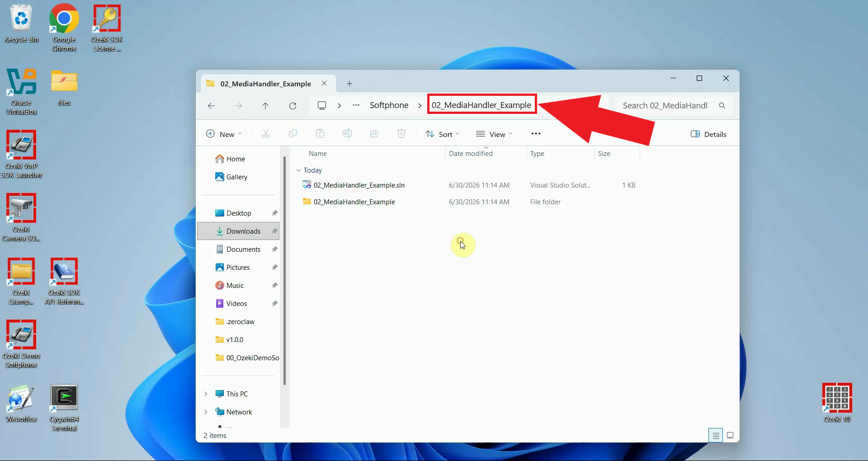
Task: Open Gallery in navigation pane
Action: 231,177
